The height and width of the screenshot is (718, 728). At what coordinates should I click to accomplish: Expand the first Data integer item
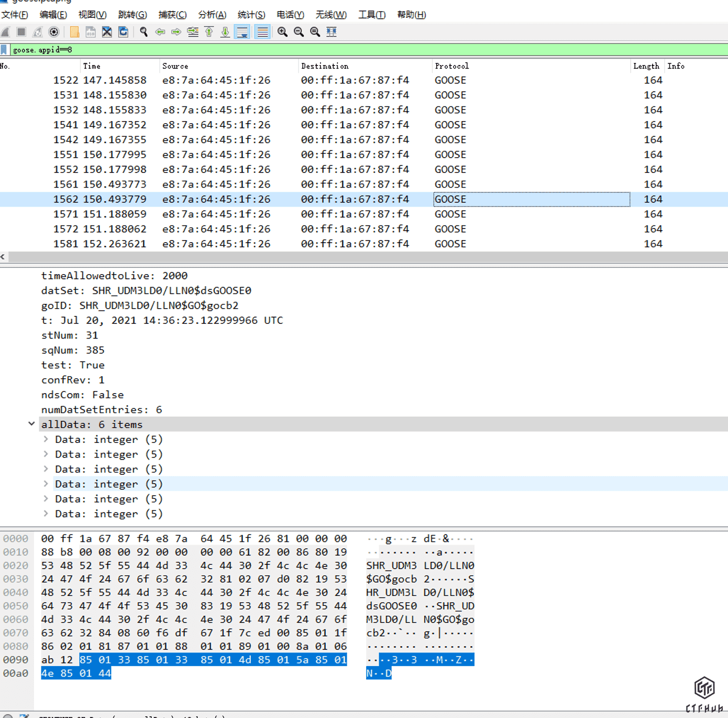tap(46, 439)
